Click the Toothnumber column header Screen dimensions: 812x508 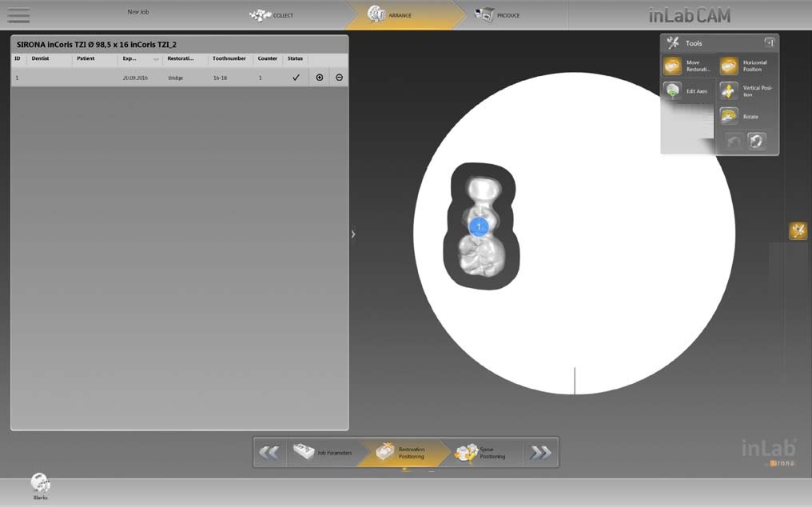[x=230, y=58]
